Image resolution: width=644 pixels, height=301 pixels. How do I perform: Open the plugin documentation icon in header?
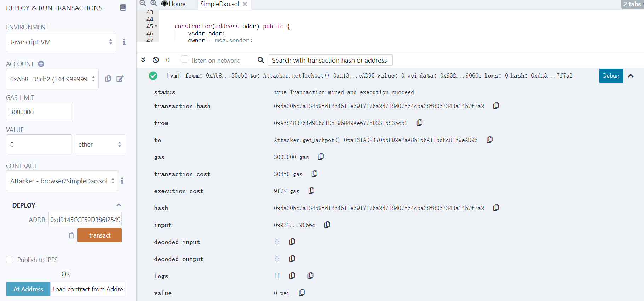click(x=123, y=7)
